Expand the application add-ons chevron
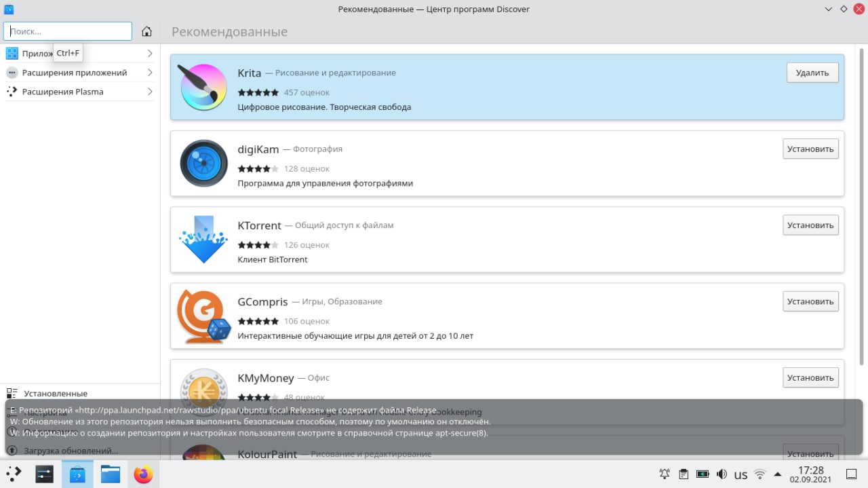Viewport: 868px width, 488px height. pos(149,73)
